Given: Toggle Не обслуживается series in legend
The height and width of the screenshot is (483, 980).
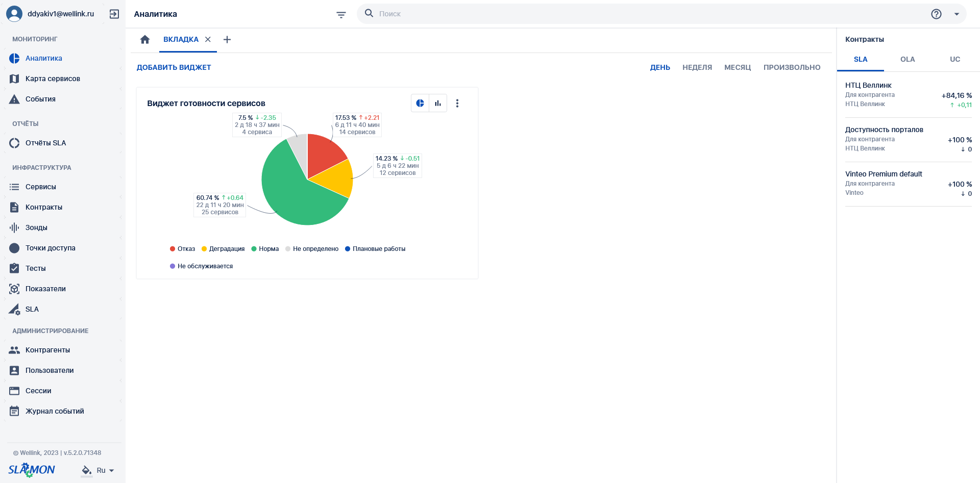Looking at the screenshot, I should [x=201, y=266].
